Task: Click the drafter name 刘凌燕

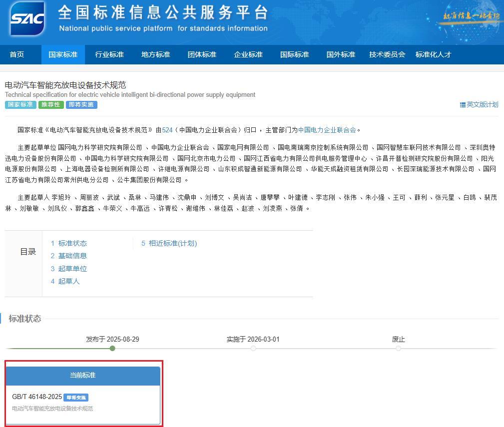Action: tap(272, 208)
